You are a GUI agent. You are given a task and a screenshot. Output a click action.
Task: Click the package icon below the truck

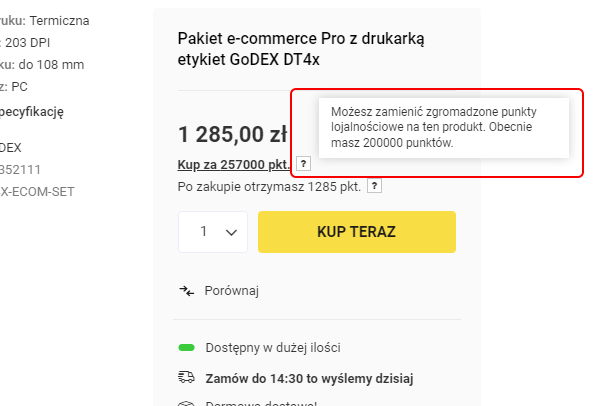[x=186, y=403]
